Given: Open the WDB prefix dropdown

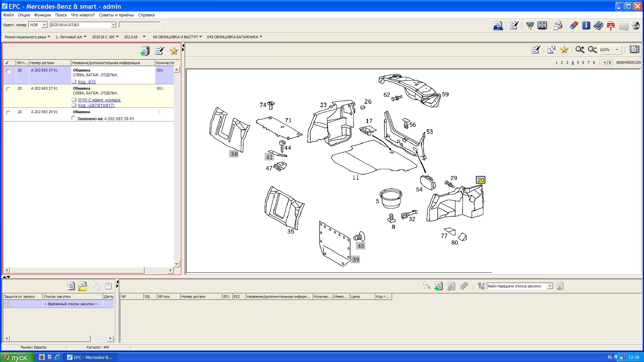Looking at the screenshot, I should pos(44,25).
